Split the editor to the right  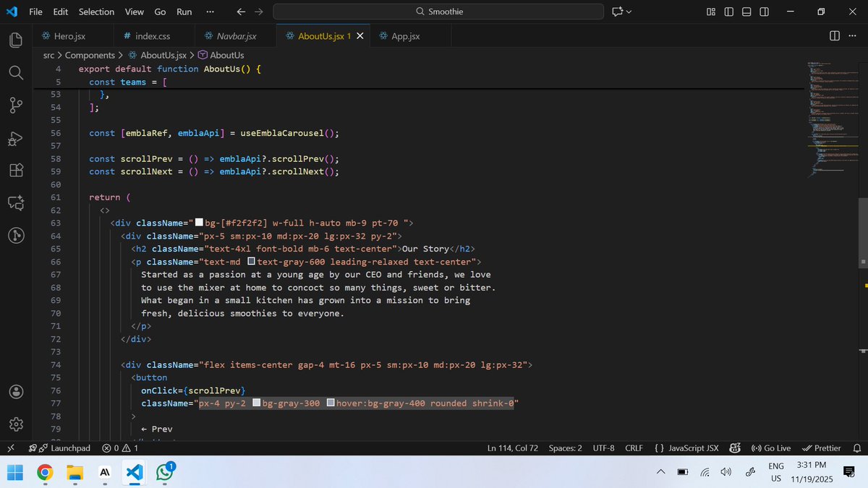pyautogui.click(x=834, y=36)
